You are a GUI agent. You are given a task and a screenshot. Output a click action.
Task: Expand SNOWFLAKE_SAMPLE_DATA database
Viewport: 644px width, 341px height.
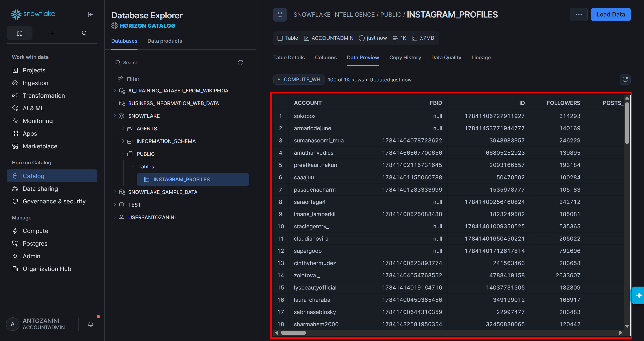tap(115, 192)
